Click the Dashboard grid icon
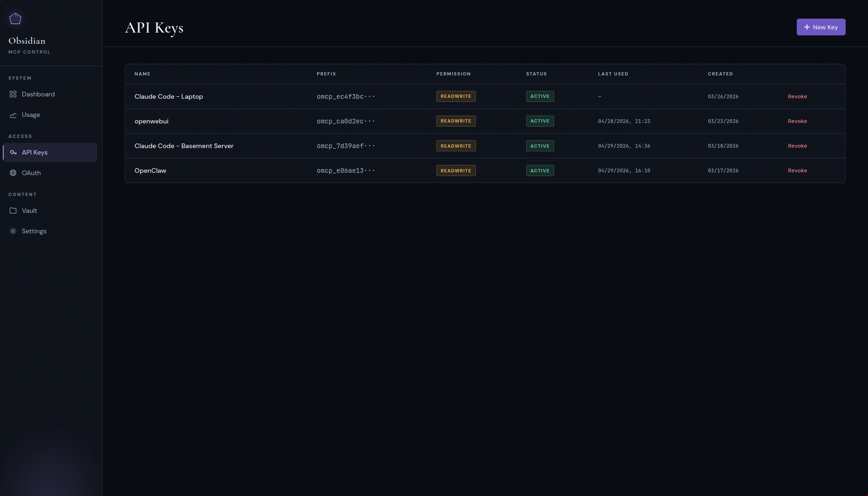 tap(13, 94)
